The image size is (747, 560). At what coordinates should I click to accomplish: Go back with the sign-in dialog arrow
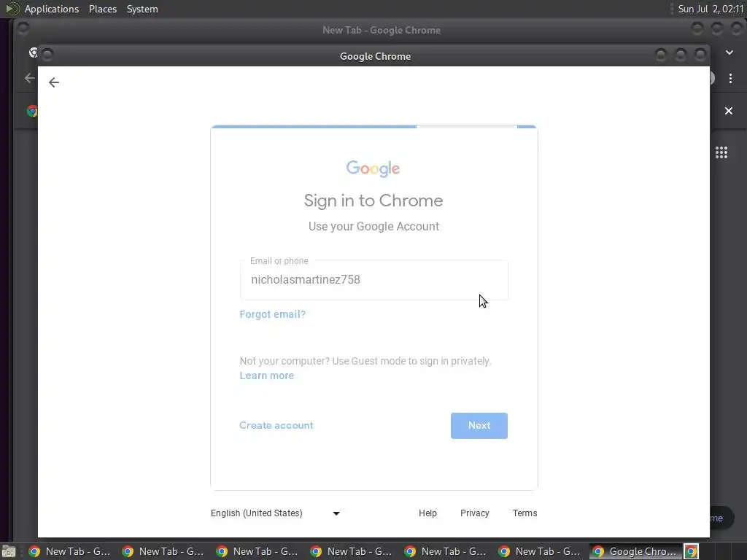click(54, 82)
